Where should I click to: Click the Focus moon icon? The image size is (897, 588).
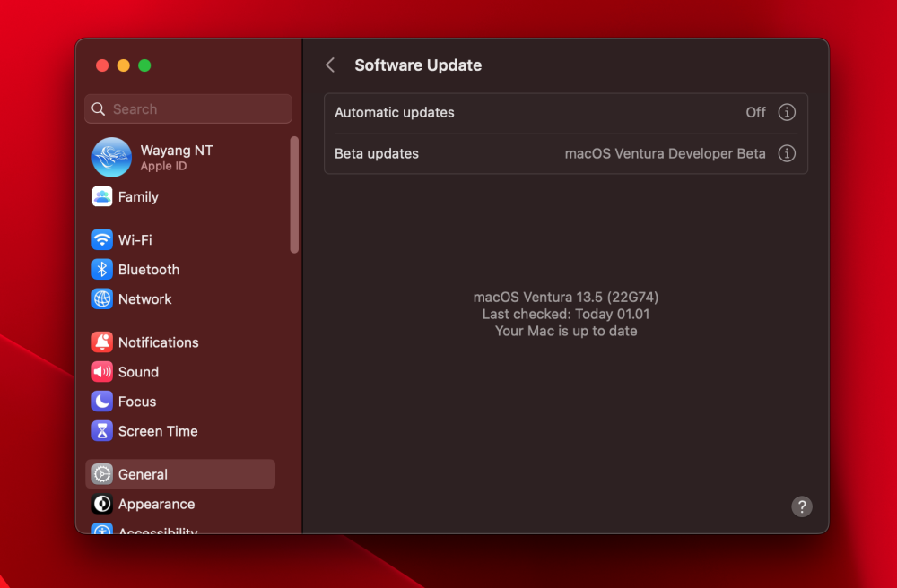(102, 402)
